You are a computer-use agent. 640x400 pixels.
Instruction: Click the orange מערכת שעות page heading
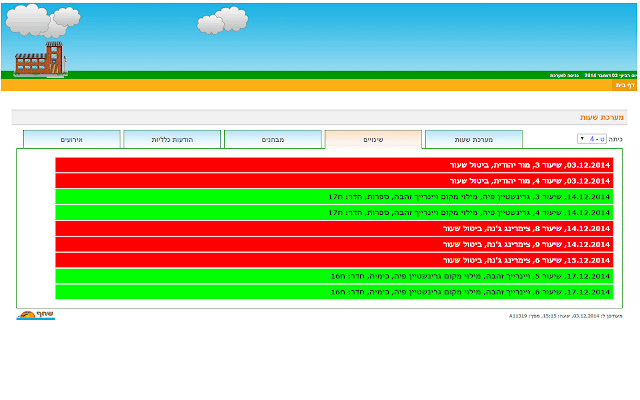tap(602, 118)
